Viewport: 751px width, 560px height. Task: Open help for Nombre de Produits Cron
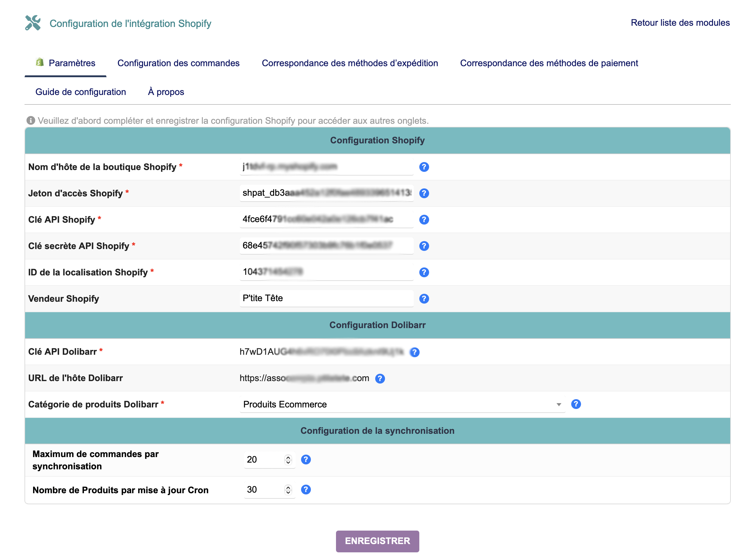(x=306, y=490)
